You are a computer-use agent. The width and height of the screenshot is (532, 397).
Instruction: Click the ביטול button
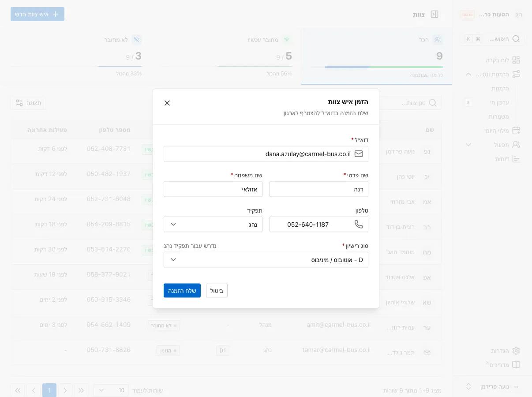click(x=217, y=291)
